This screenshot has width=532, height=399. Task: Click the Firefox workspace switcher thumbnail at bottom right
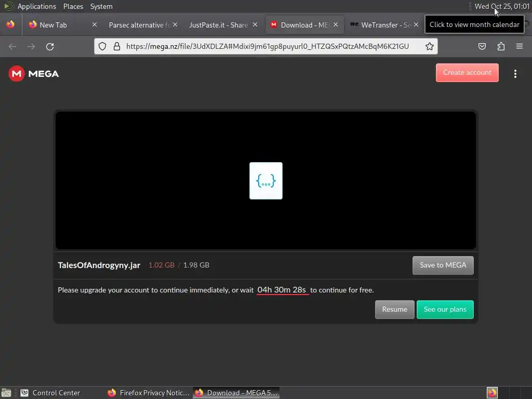click(492, 393)
